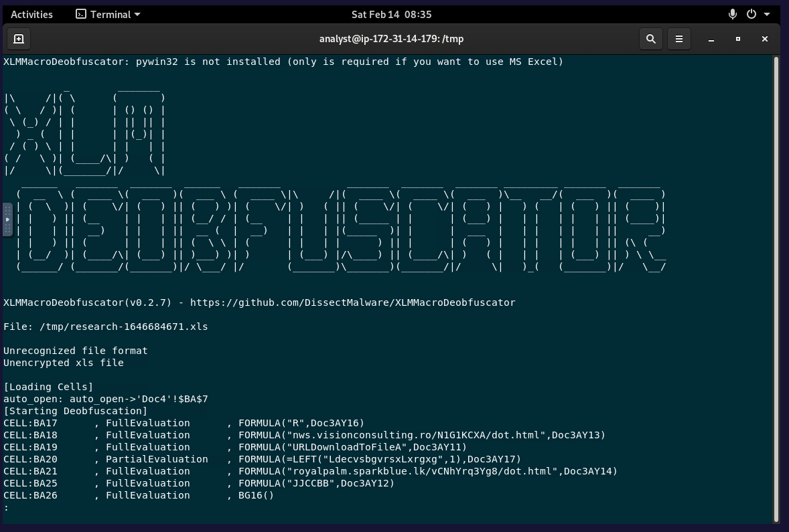Click the colon prompt at bottom
This screenshot has width=789, height=532.
pos(6,507)
